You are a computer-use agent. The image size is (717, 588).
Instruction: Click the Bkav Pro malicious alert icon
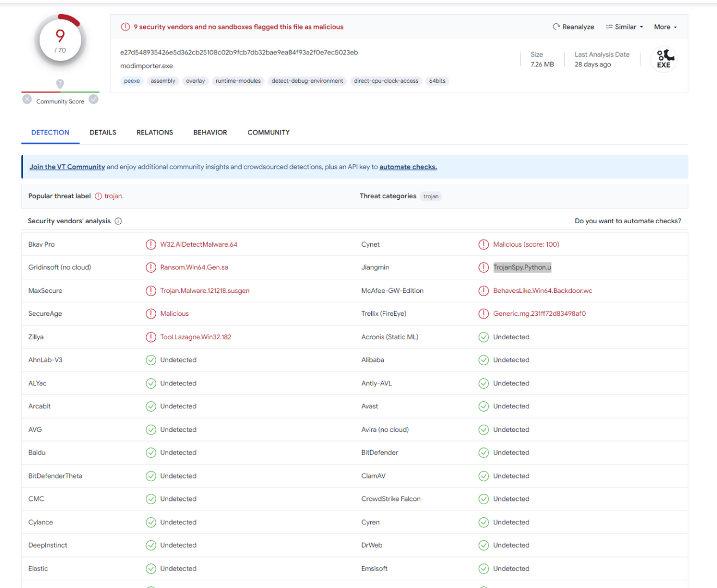(x=151, y=244)
